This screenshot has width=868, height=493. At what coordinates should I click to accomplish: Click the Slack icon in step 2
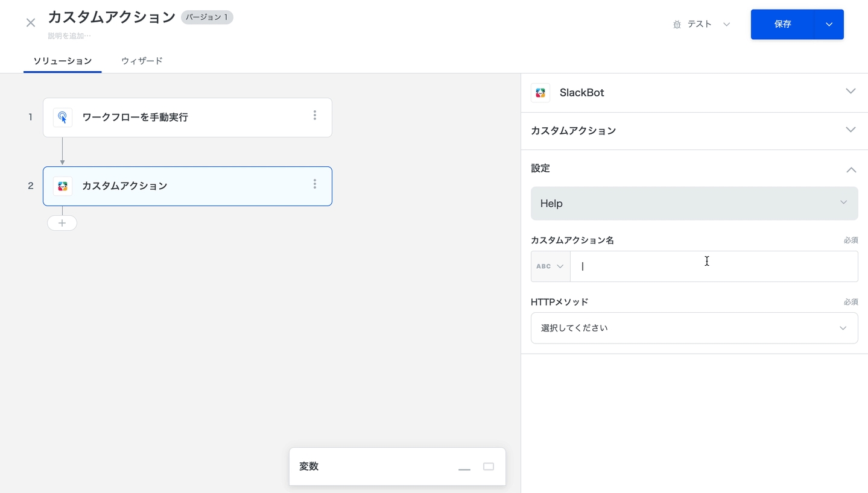[x=63, y=186]
